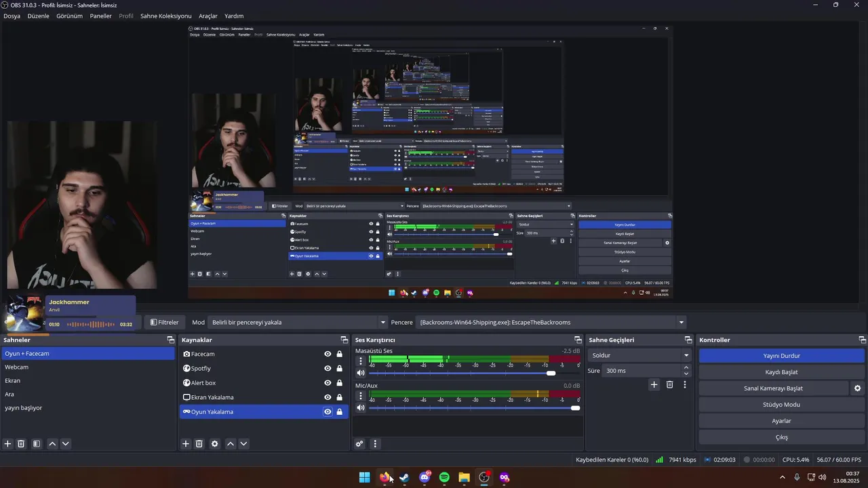This screenshot has width=868, height=488.
Task: Open source properties gear in Kaynaklar
Action: pyautogui.click(x=215, y=444)
